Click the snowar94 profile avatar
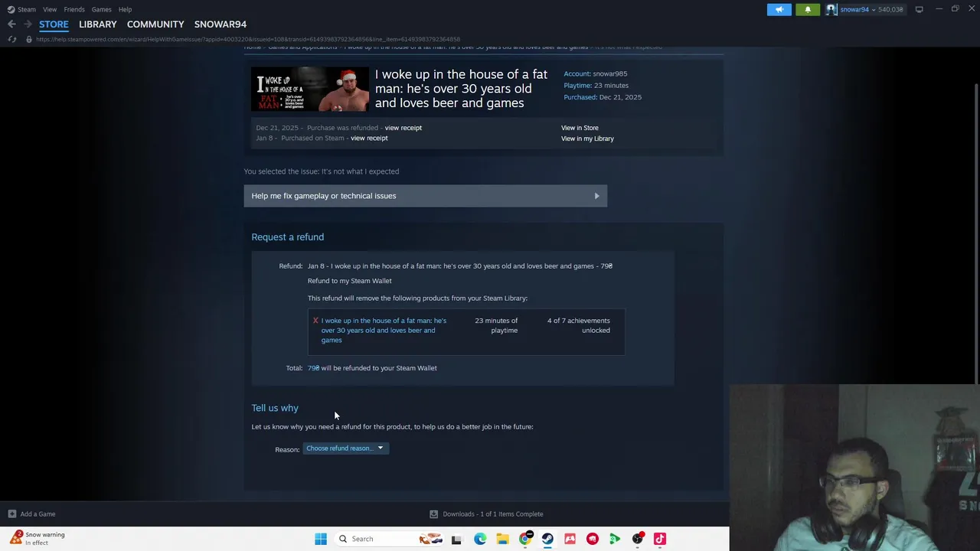This screenshot has height=551, width=980. pyautogui.click(x=831, y=9)
